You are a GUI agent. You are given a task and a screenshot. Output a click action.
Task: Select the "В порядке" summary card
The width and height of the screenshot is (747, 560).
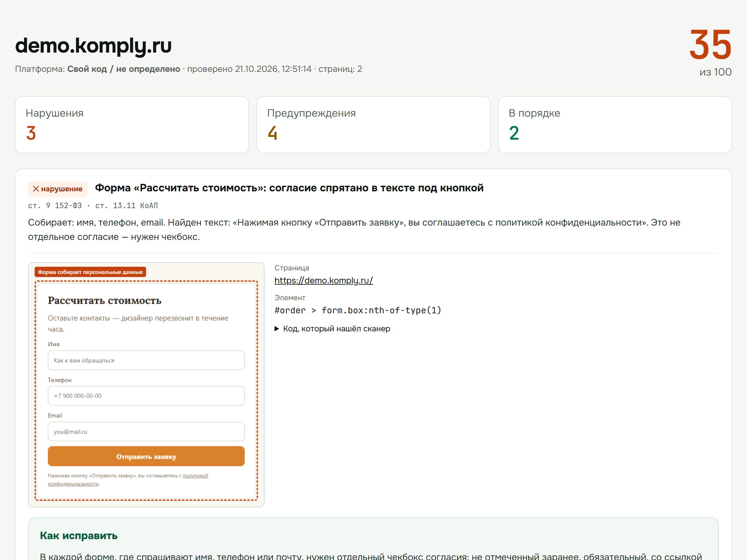pyautogui.click(x=615, y=125)
